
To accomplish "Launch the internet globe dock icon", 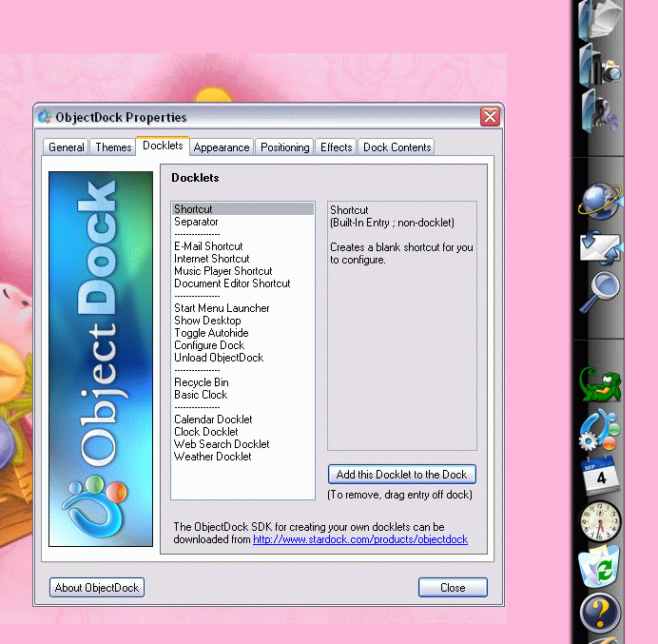I will pyautogui.click(x=600, y=202).
